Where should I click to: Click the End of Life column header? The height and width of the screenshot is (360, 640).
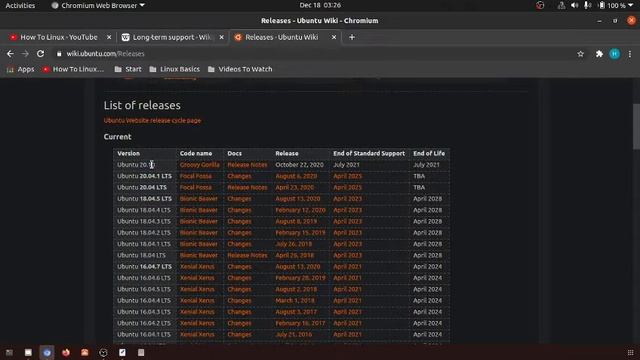tap(429, 153)
